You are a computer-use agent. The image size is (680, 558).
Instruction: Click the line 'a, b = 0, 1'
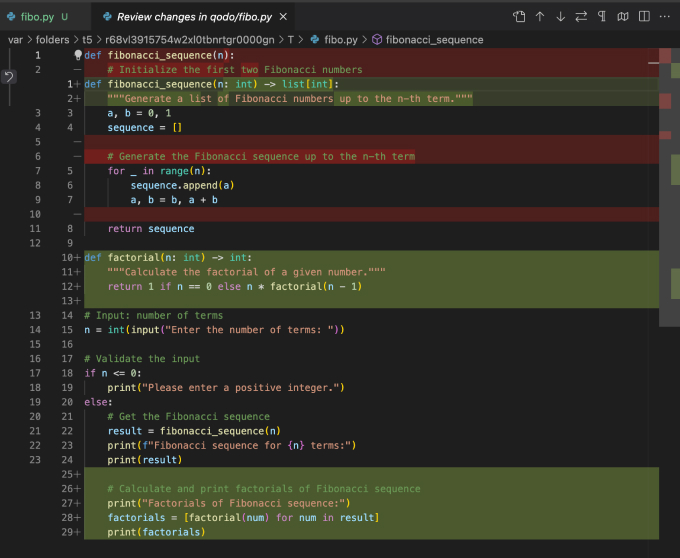pos(139,113)
